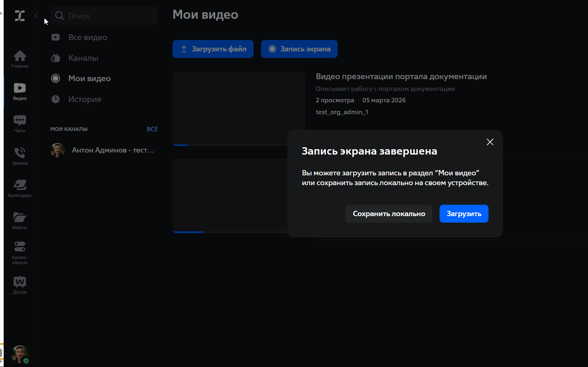
Task: Open the Чаты chat section
Action: point(20,124)
